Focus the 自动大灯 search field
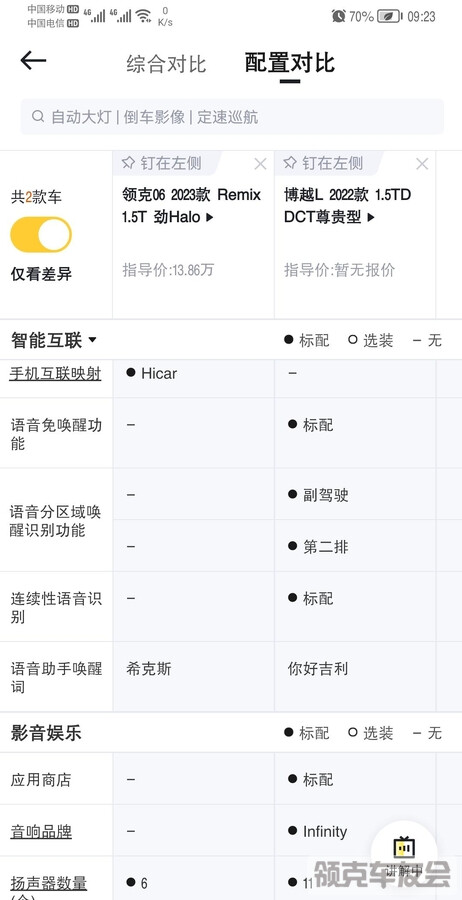This screenshot has width=462, height=900. 232,117
